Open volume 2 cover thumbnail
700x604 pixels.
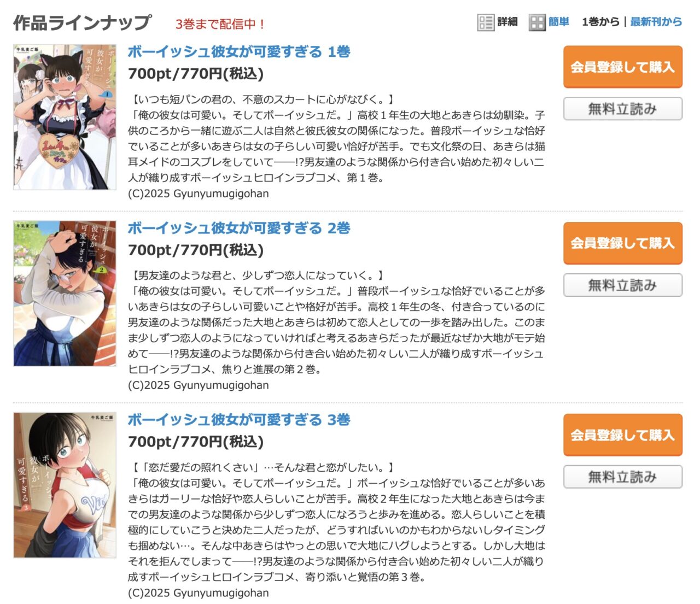[x=65, y=294]
